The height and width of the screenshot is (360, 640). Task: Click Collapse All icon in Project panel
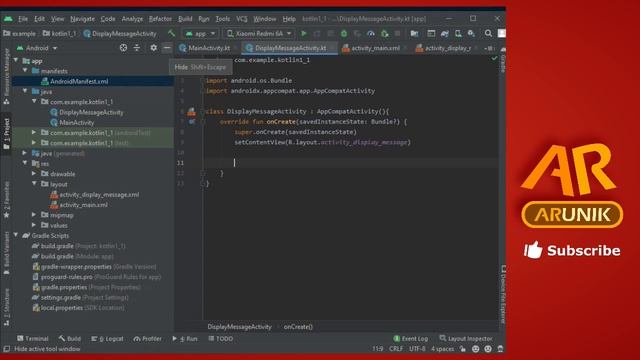pos(137,48)
